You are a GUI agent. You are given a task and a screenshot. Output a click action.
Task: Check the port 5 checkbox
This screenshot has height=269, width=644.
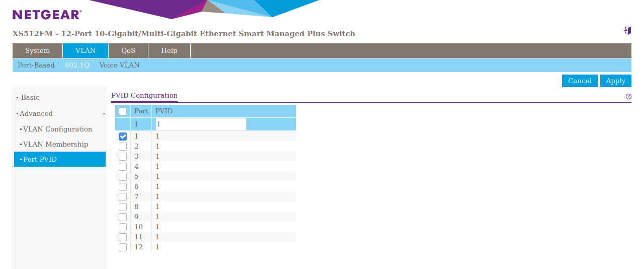click(x=123, y=177)
